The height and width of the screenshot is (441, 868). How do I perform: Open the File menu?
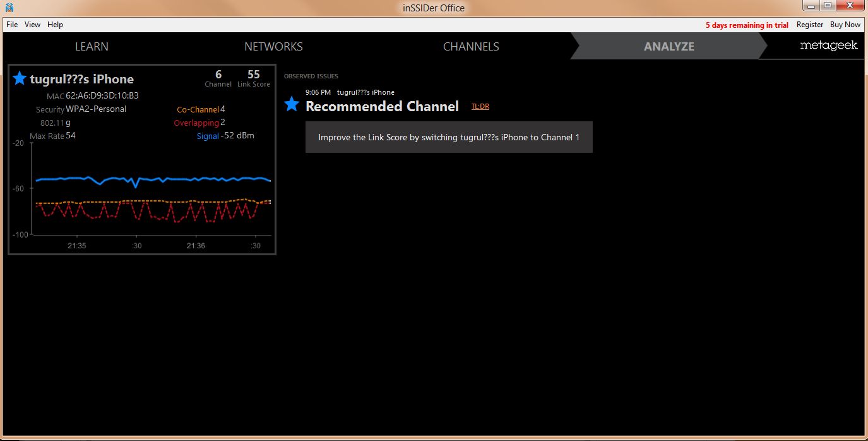tap(12, 25)
